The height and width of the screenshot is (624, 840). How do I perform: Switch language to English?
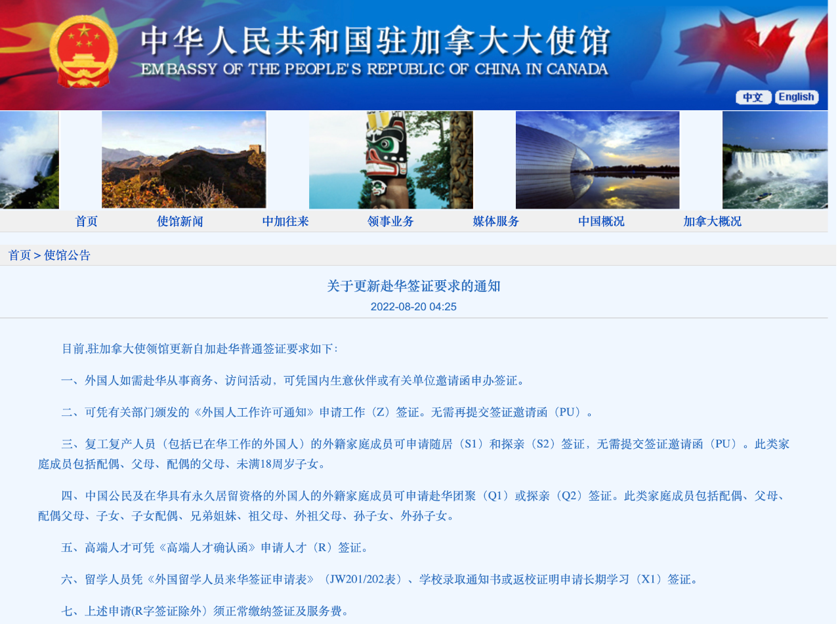click(x=796, y=97)
